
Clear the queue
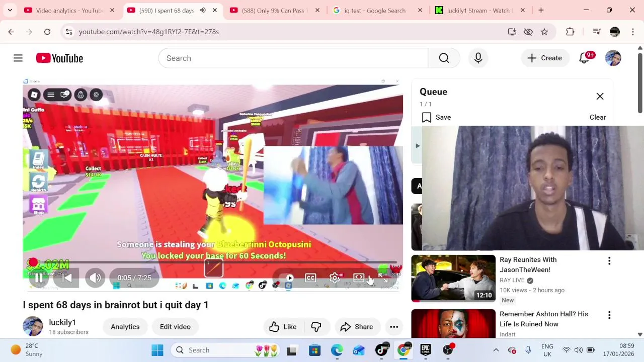598,117
